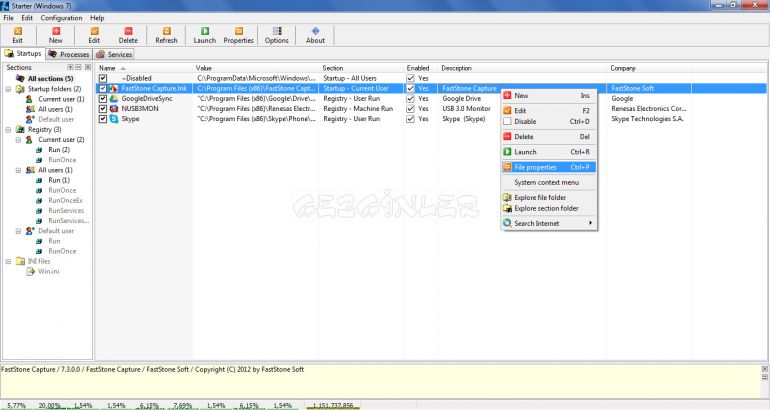The width and height of the screenshot is (770, 410).
Task: Sort by the Enabled column header
Action: (421, 68)
